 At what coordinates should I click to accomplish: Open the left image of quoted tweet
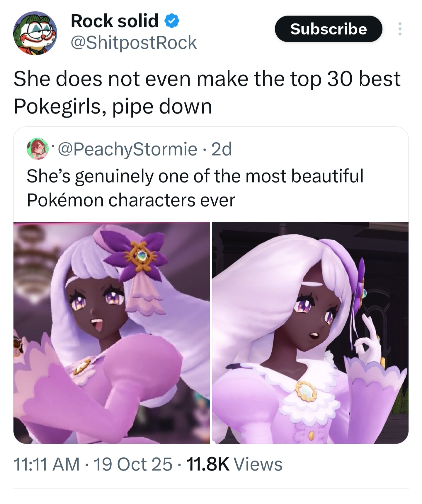click(x=112, y=333)
